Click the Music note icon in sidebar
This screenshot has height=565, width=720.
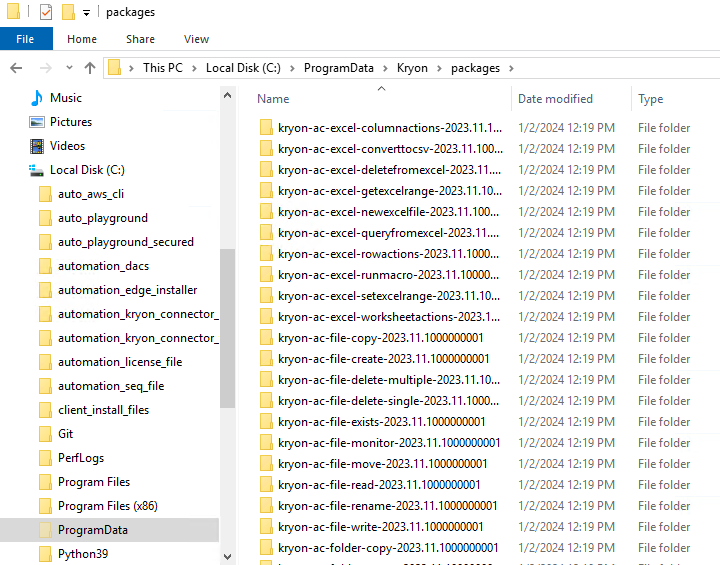coord(37,98)
